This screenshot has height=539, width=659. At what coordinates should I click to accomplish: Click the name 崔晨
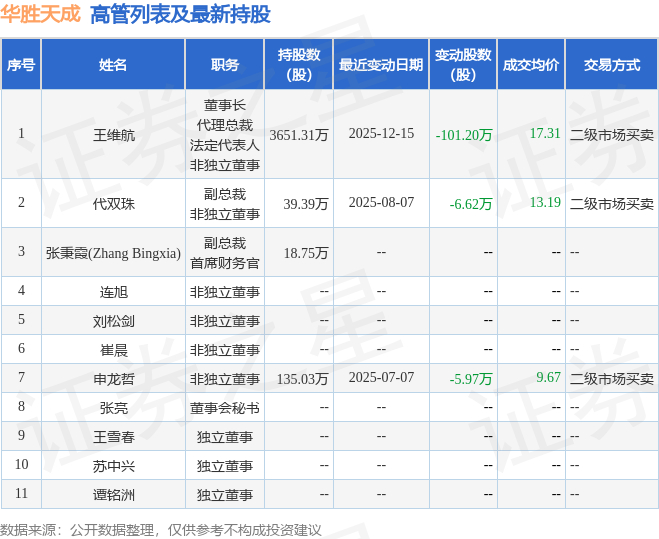(x=114, y=350)
